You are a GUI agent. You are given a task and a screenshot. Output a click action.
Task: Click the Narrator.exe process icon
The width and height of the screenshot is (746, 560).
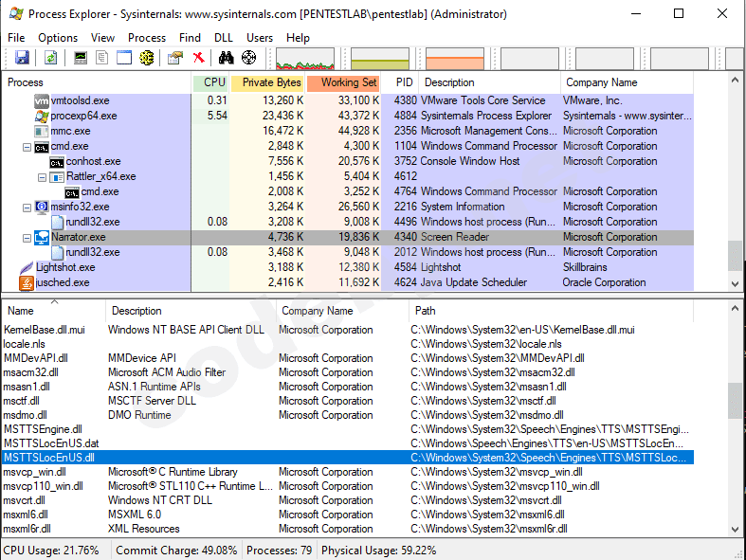42,238
